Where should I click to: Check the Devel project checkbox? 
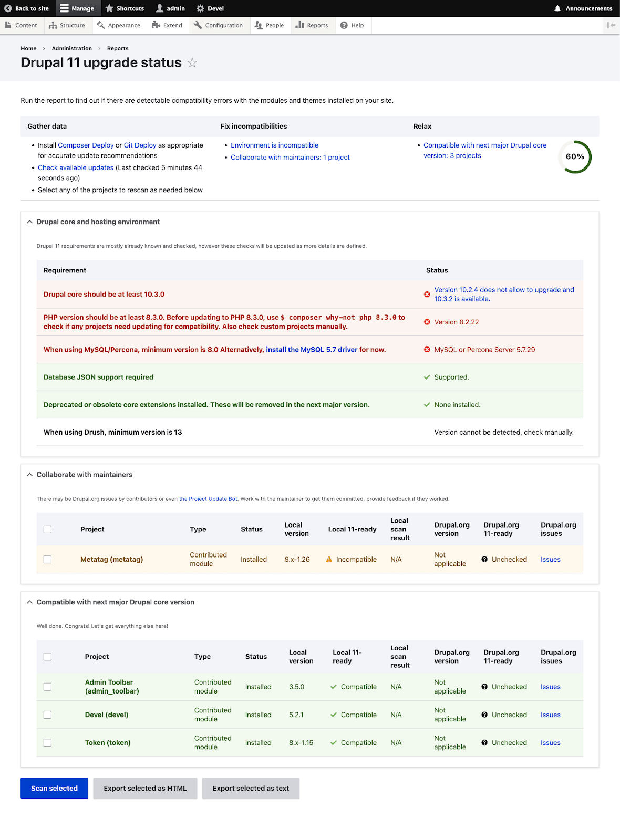click(47, 715)
